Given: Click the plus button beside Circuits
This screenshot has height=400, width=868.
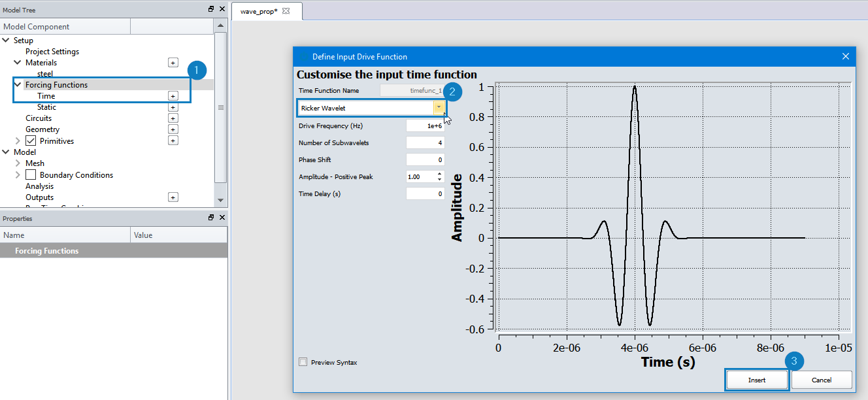Looking at the screenshot, I should tap(173, 118).
